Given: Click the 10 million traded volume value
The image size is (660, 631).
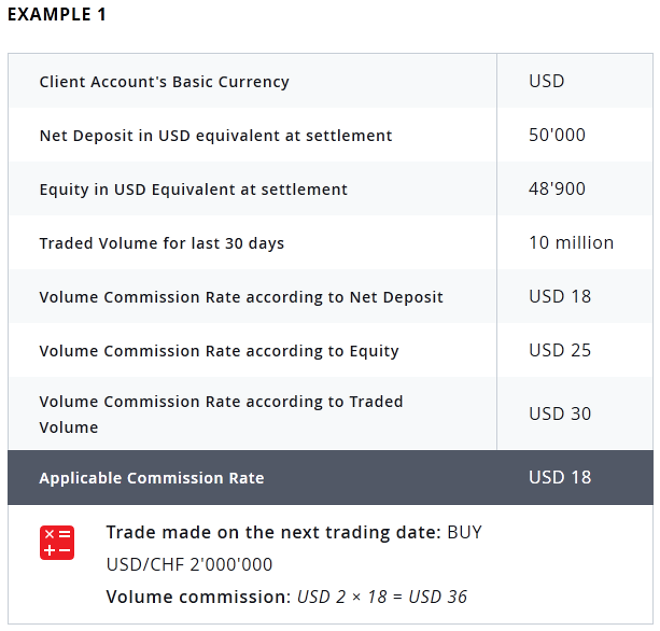Looking at the screenshot, I should [571, 242].
